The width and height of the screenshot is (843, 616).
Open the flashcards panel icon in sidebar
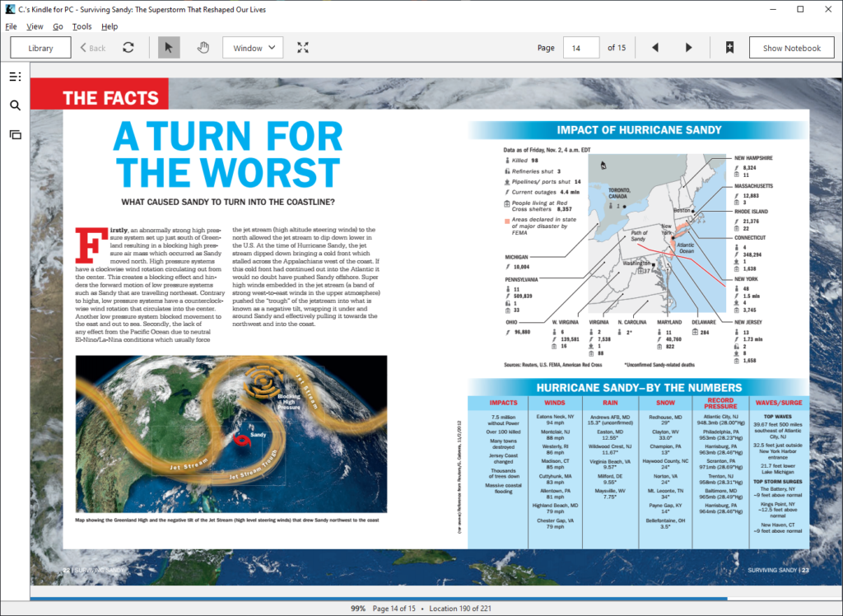pyautogui.click(x=15, y=134)
